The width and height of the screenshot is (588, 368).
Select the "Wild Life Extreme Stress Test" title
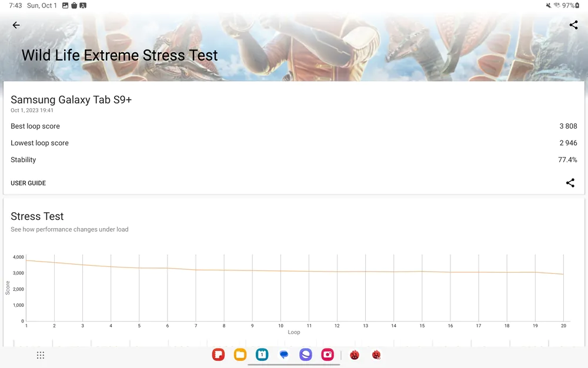(119, 55)
